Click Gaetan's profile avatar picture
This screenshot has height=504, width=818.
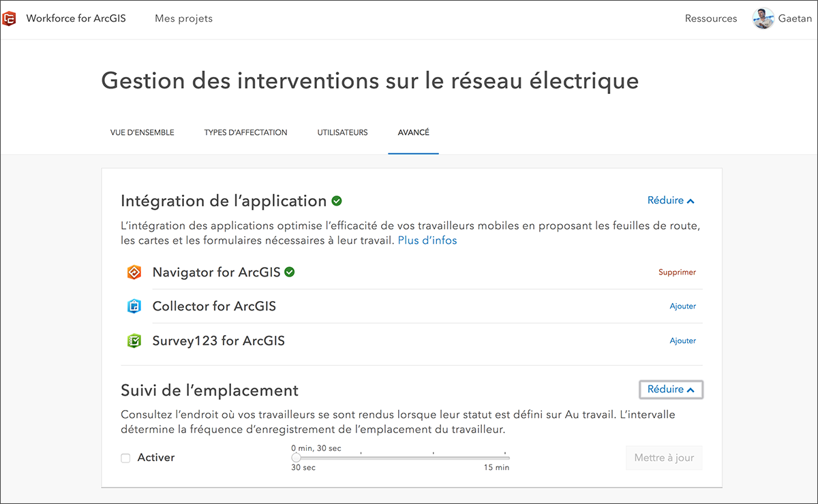[x=763, y=18]
